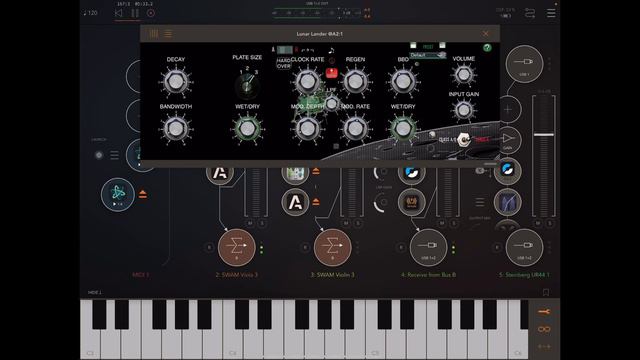This screenshot has width=640, height=360.
Task: Open the AUM main hamburger menu
Action: point(551,13)
